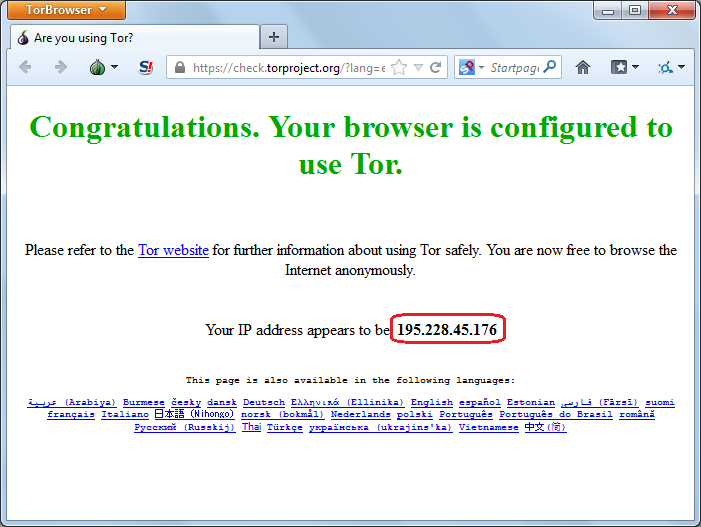The image size is (701, 527).
Task: Select the 'Are you using Tor?' tab
Action: point(134,38)
